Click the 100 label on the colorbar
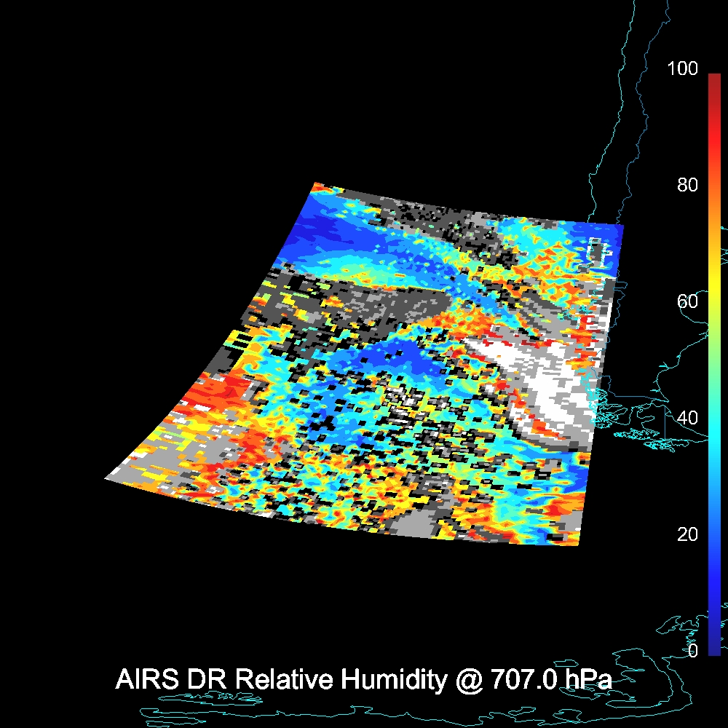 click(x=682, y=69)
